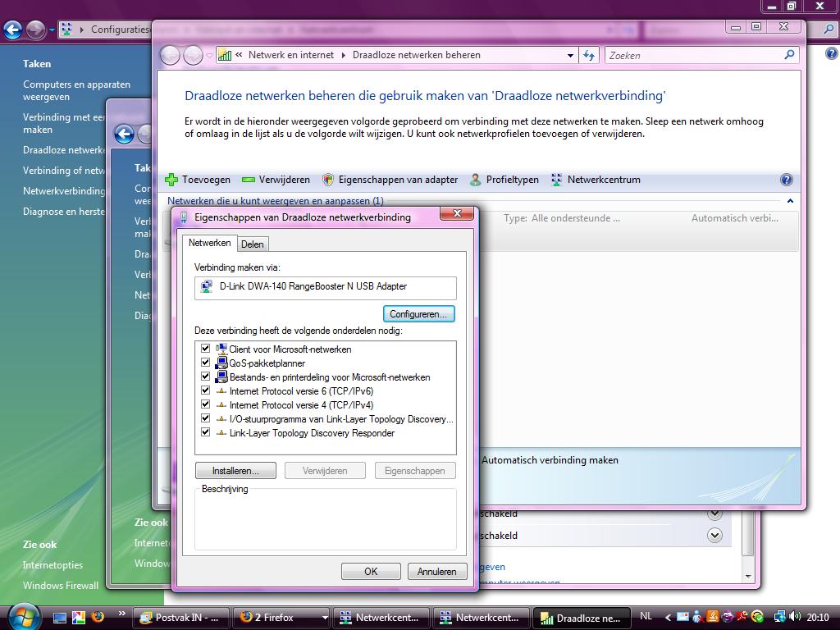The image size is (840, 630).
Task: Open Netwerkcentrum from the toolbar
Action: 596,180
